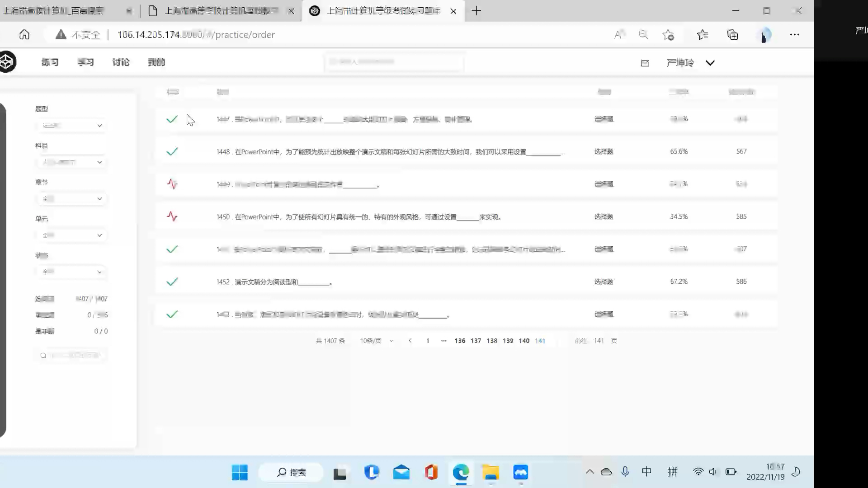The height and width of the screenshot is (488, 868).
Task: Switch to the 讨论 navigation item
Action: tap(120, 62)
